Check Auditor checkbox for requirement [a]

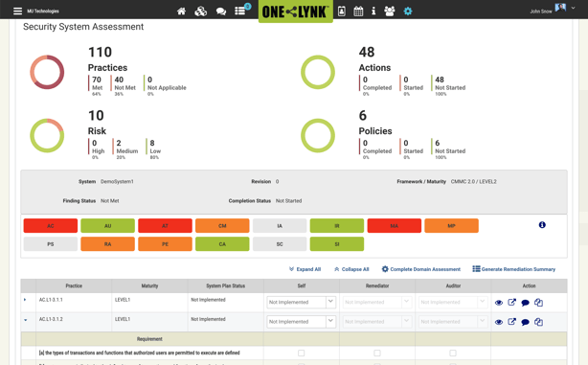[453, 353]
